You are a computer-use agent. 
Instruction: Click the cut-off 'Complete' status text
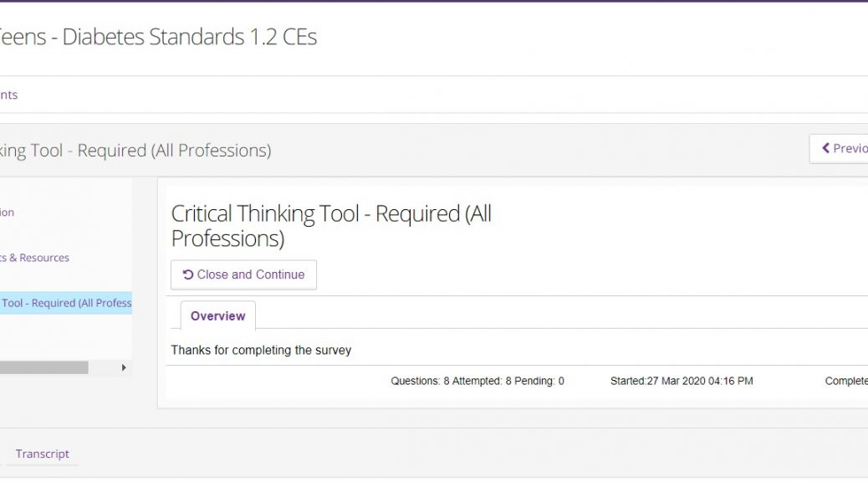845,381
